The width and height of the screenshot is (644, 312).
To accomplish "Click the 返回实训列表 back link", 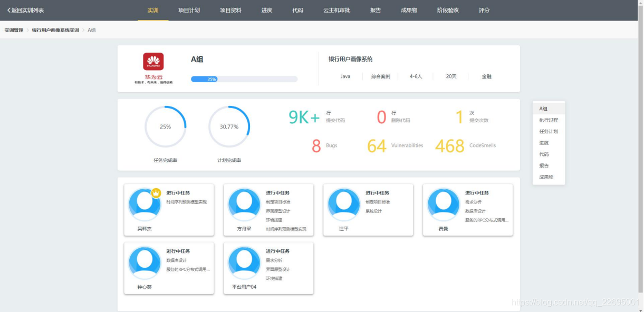I will click(26, 9).
